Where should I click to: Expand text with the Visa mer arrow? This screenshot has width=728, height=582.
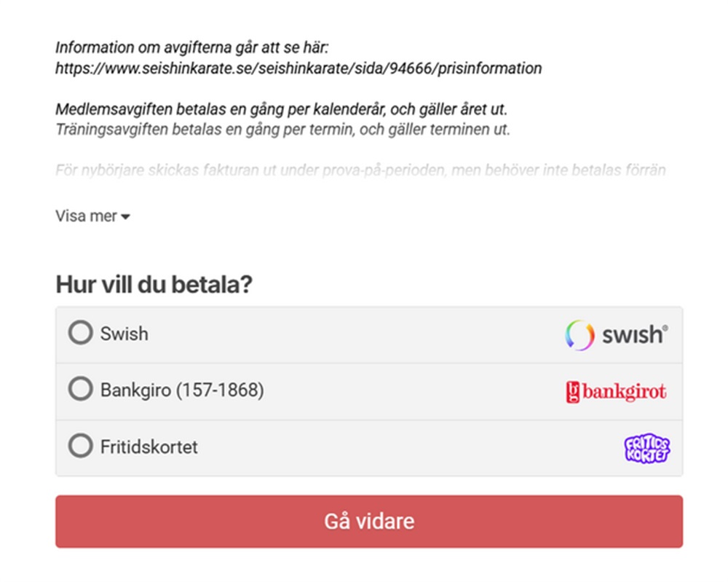(126, 217)
